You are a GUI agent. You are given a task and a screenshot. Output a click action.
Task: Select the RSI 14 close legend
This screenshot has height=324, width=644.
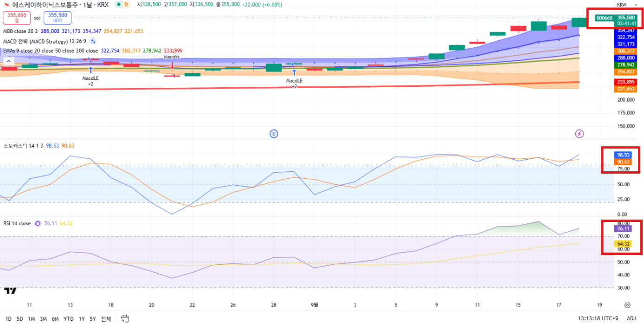(17, 223)
